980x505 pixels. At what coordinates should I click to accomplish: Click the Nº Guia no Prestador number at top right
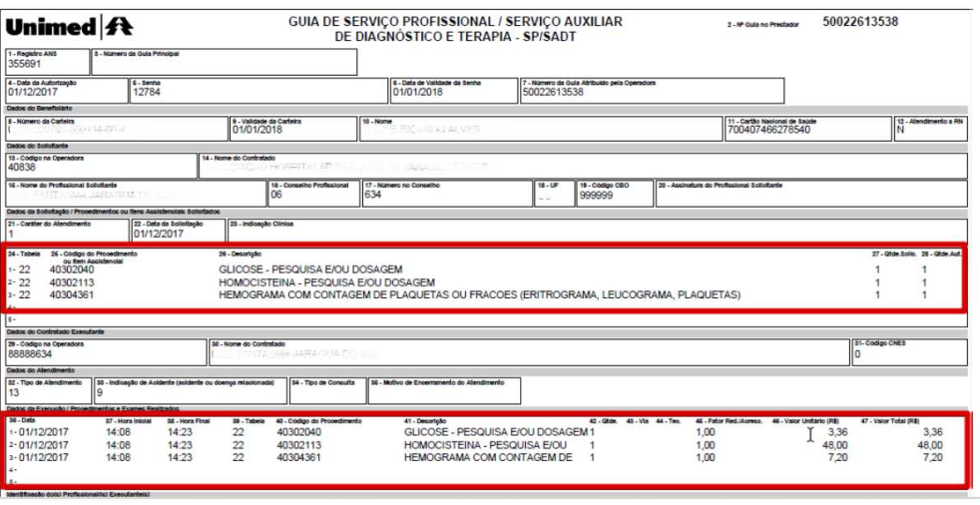(x=860, y=21)
